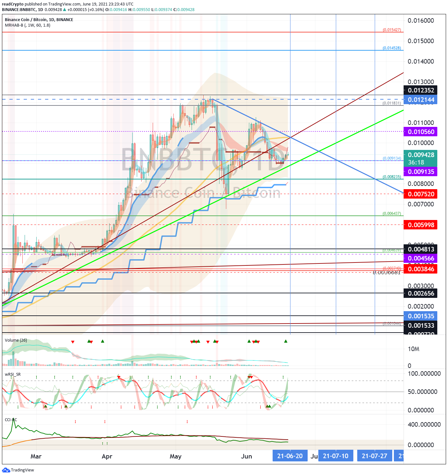This screenshot has width=448, height=476.
Task: Click the 0.009135 purple price label
Action: (x=420, y=172)
